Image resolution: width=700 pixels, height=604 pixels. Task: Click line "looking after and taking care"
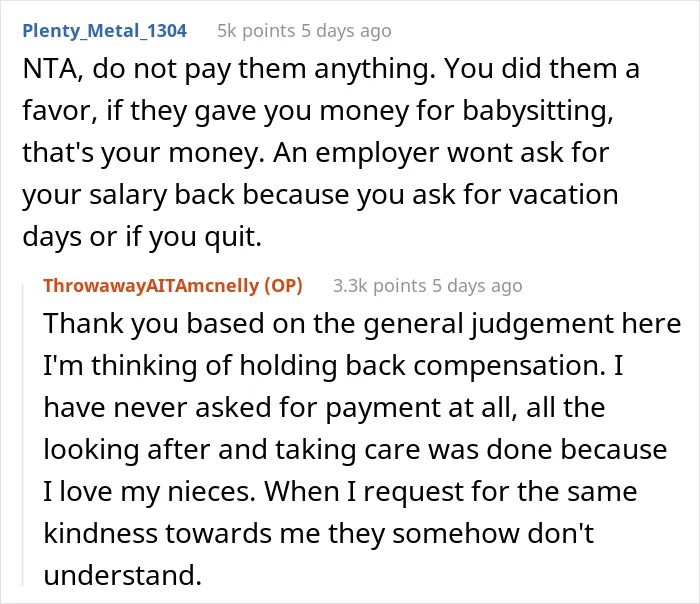pyautogui.click(x=355, y=449)
